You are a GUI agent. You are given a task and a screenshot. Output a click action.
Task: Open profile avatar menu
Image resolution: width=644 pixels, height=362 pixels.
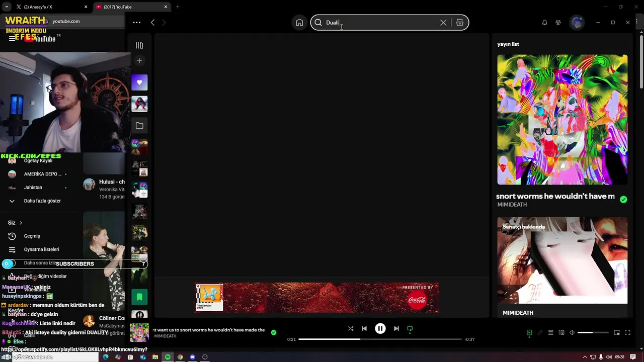pyautogui.click(x=577, y=23)
